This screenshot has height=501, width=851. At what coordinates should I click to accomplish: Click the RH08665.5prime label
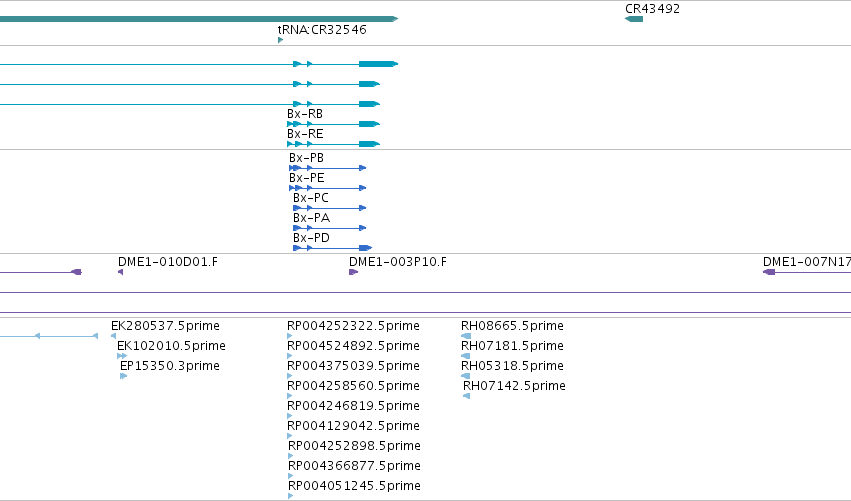pyautogui.click(x=512, y=326)
